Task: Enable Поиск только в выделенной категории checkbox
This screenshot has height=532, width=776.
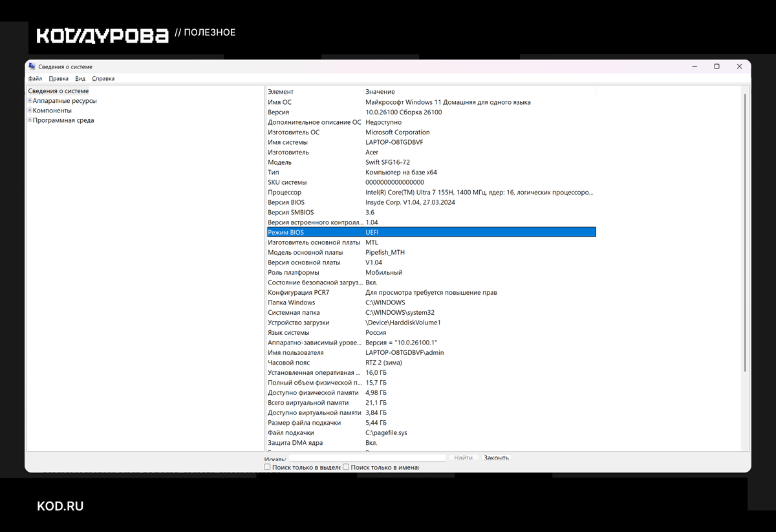Action: (268, 467)
